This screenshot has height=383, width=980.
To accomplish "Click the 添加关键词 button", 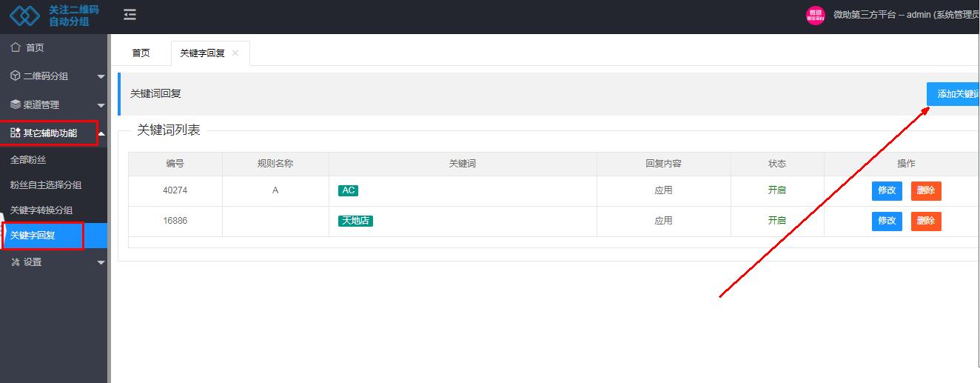I will (x=953, y=94).
